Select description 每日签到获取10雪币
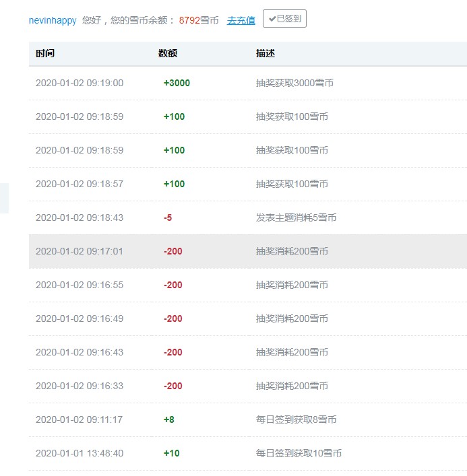Viewport: 467px width, 476px height. pos(299,454)
